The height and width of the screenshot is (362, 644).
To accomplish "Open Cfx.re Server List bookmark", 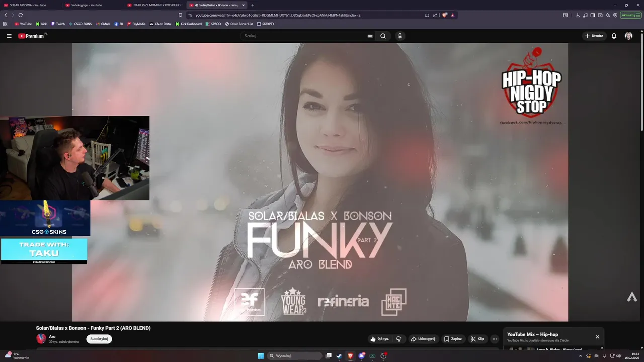I will 239,24.
